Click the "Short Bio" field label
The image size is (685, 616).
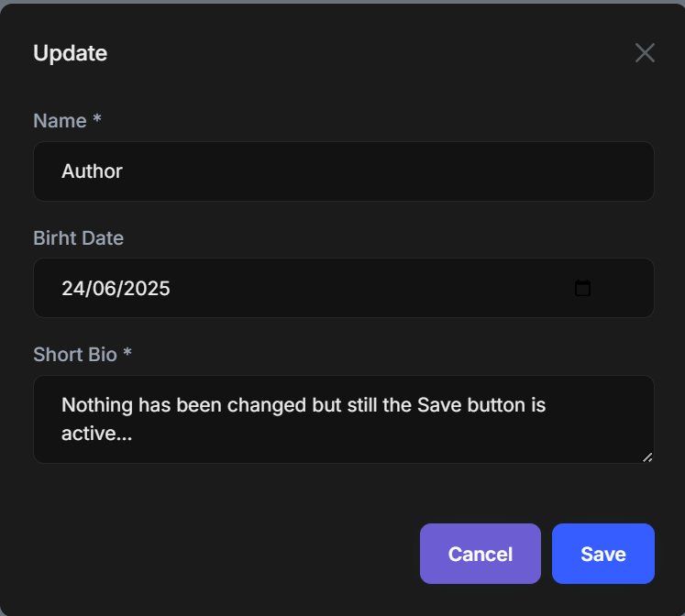point(75,355)
